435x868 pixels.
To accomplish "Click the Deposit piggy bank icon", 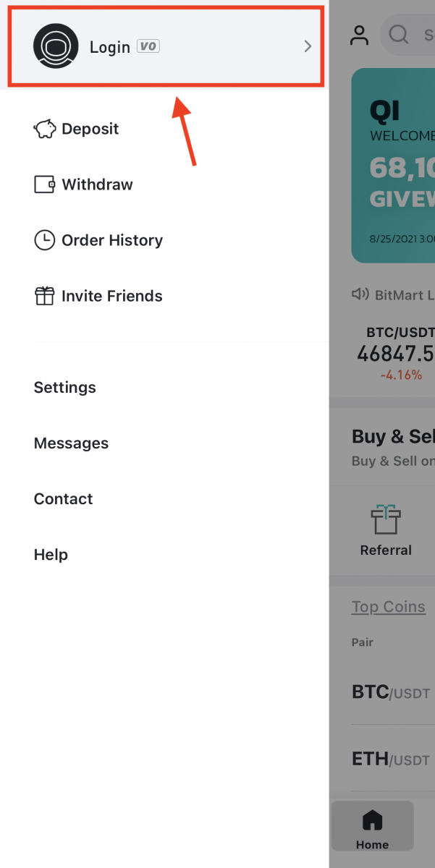I will pyautogui.click(x=45, y=129).
